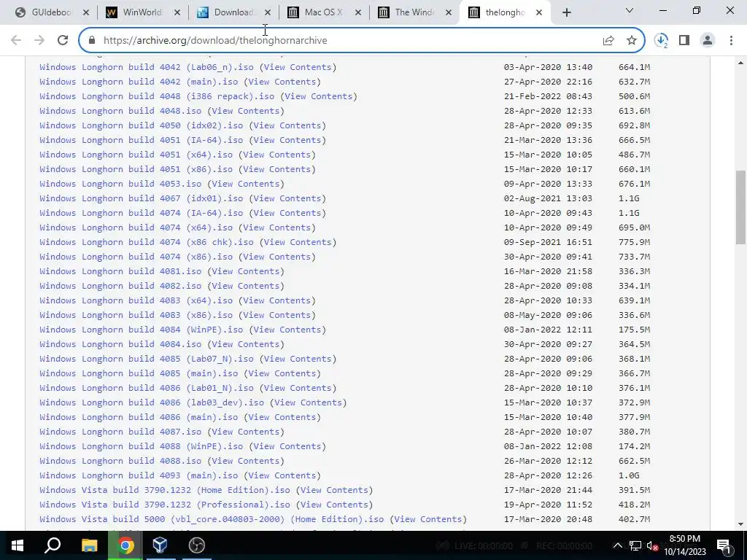Download Longhorn build 4088 (WinPE).iso
This screenshot has height=560, width=747.
(x=141, y=446)
